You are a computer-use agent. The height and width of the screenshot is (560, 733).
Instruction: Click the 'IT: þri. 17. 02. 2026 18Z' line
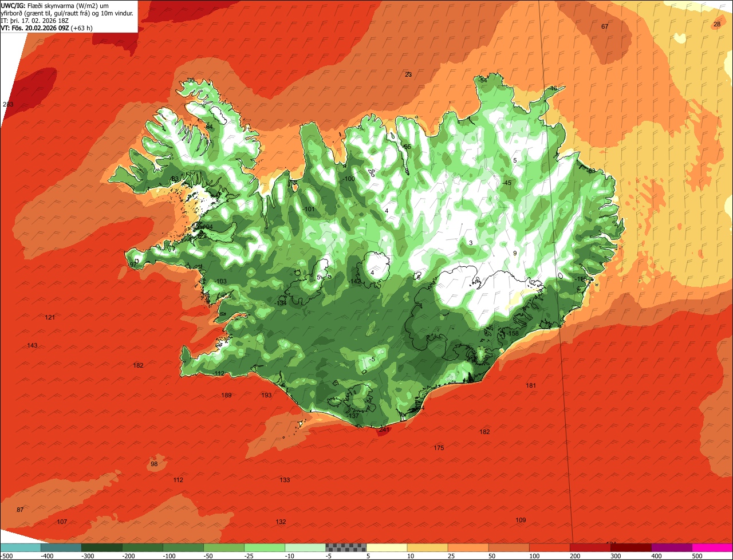pos(36,21)
